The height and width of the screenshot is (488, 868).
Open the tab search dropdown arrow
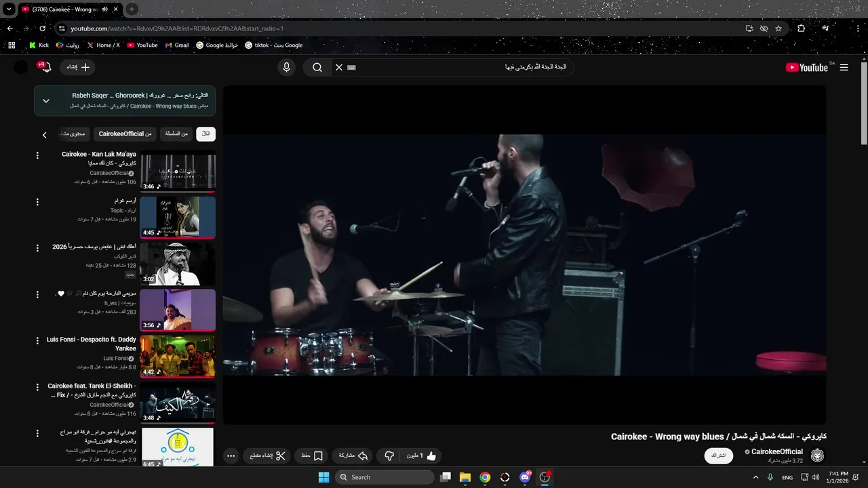[9, 9]
